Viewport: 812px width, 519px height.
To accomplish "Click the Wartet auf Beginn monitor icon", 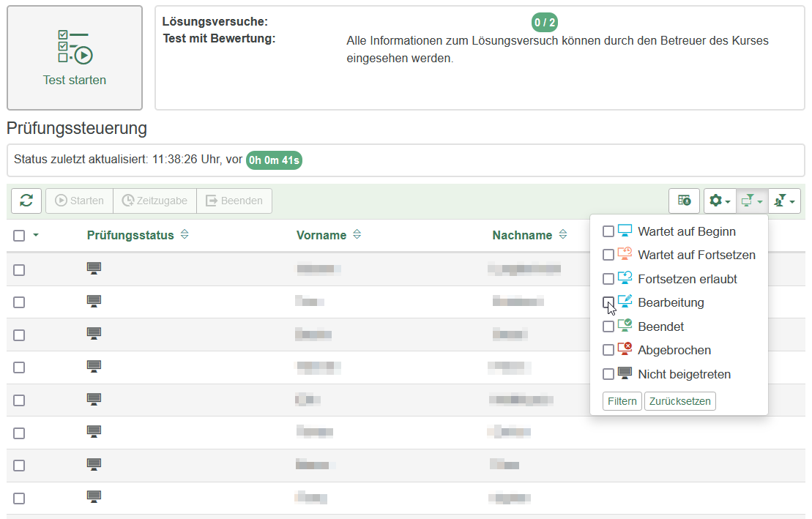I will [625, 231].
